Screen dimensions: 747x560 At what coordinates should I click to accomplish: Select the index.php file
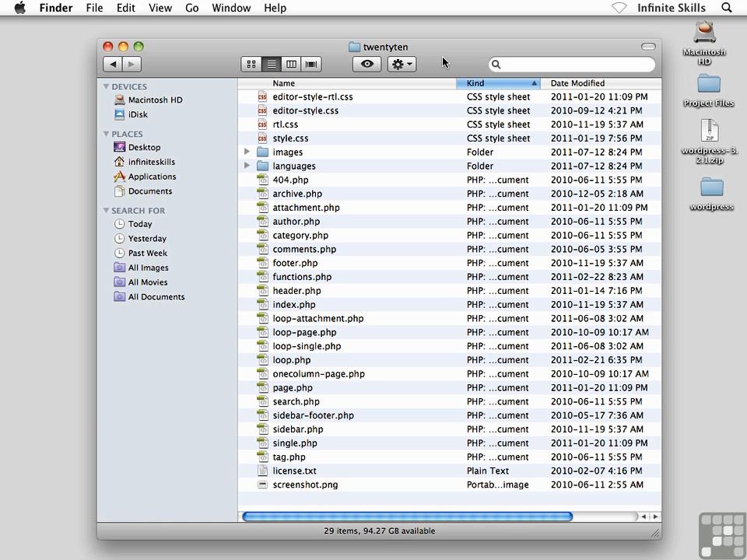(449, 304)
